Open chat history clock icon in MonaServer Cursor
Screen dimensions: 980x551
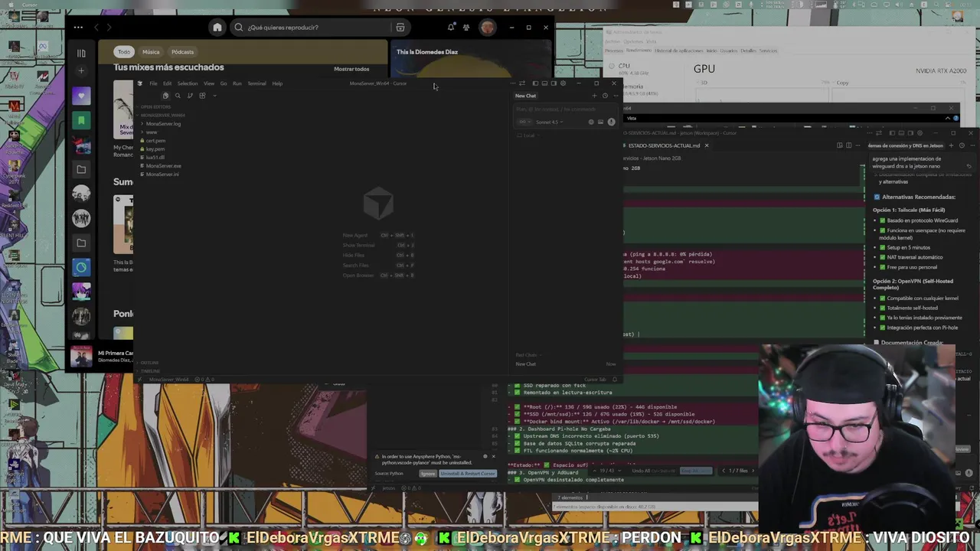(x=605, y=96)
